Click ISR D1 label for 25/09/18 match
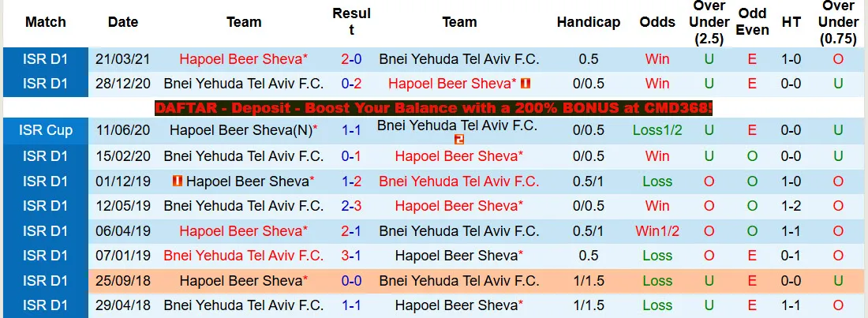868x318 pixels. click(x=46, y=281)
